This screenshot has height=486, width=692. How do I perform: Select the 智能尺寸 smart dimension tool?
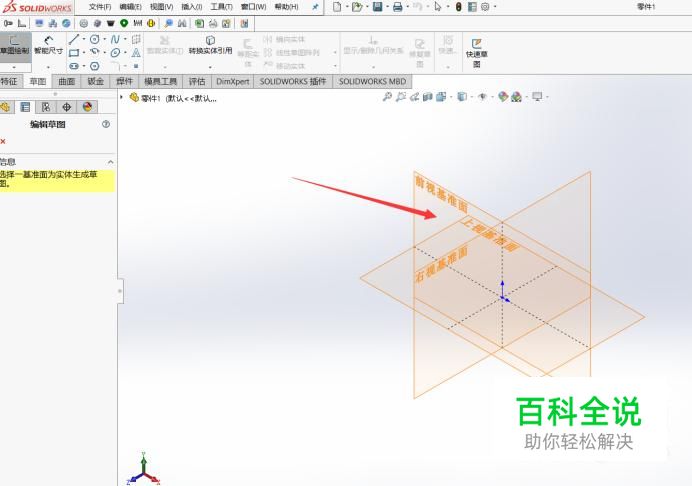coord(49,45)
